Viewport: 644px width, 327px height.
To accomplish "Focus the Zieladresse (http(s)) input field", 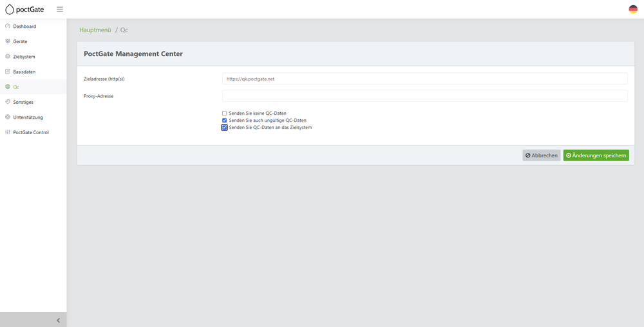I will tap(424, 79).
